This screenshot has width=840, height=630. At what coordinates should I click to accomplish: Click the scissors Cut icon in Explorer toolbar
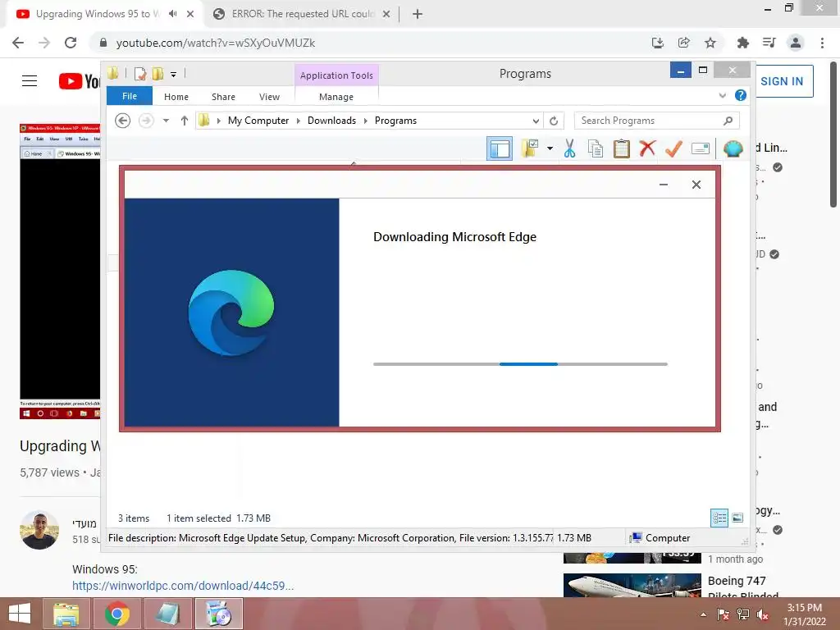pos(569,148)
